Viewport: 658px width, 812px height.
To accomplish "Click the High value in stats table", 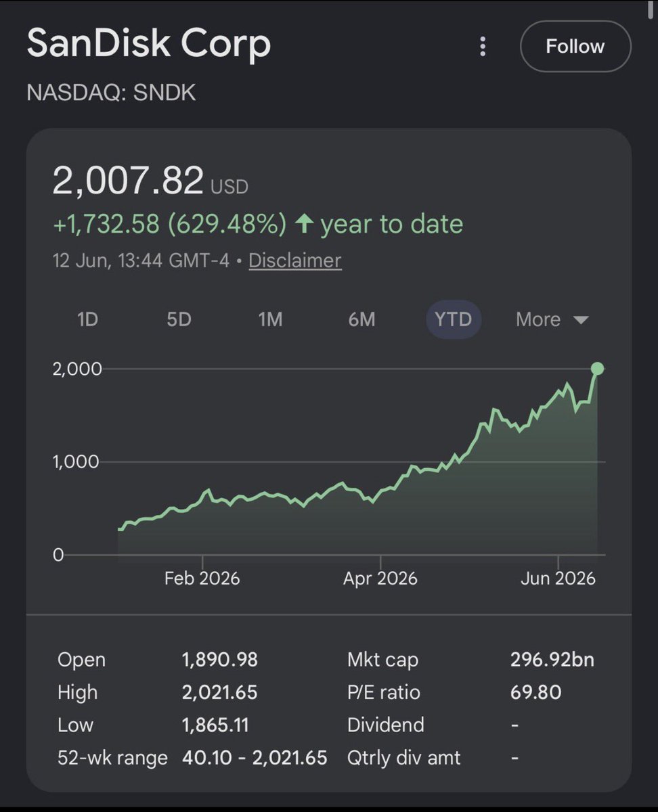I will pyautogui.click(x=220, y=692).
